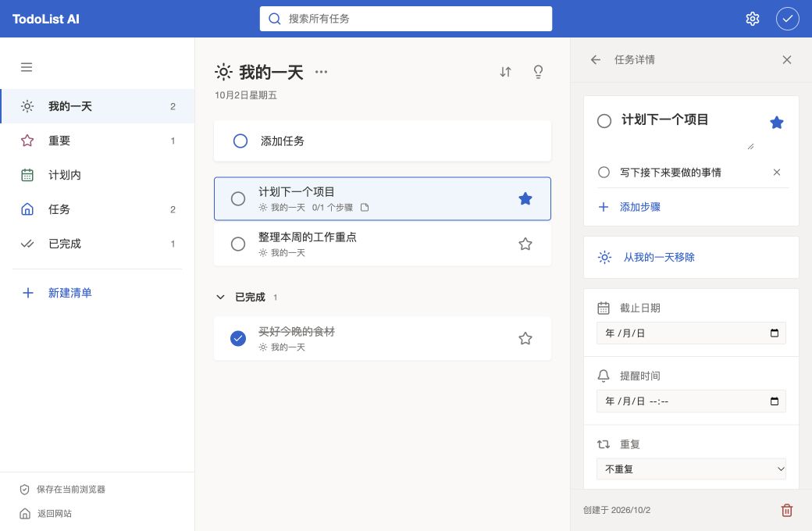Open the 已完成 list in sidebar

[x=98, y=244]
